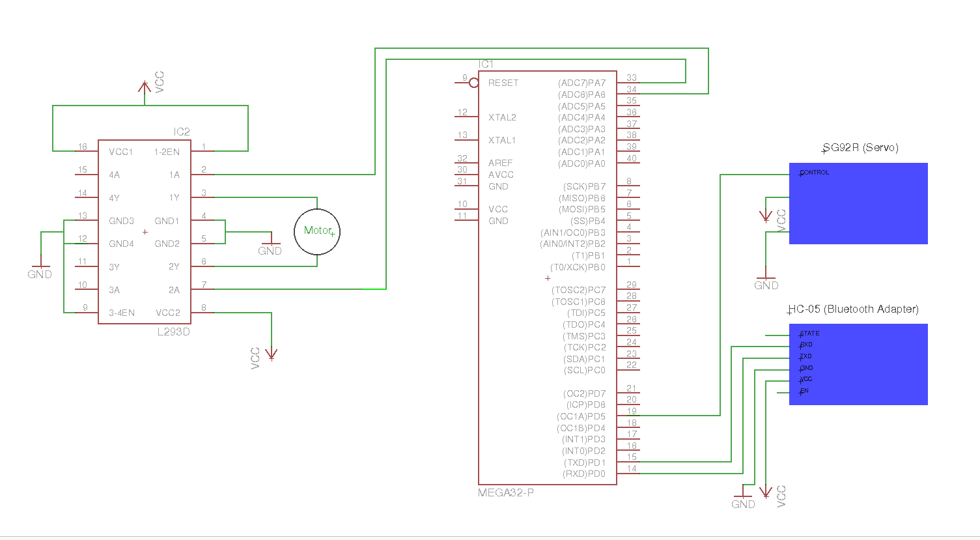Click the 4A pin label
Viewport: 980px width, 540px height.
click(x=115, y=175)
